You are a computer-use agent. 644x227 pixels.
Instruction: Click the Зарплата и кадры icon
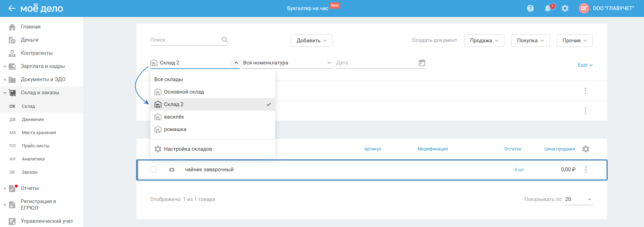(12, 66)
